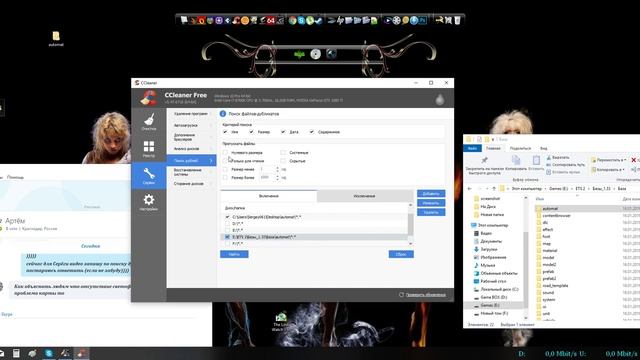
Task: Click the chevron after ETS 2 in breadcrumb
Action: (x=589, y=189)
